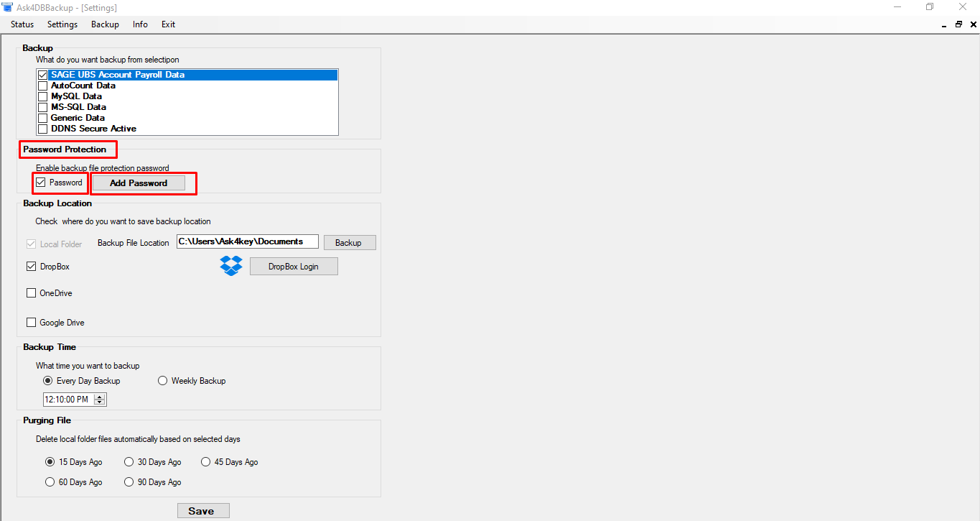Close the inner Settings child window
This screenshot has height=521, width=980.
coord(972,24)
